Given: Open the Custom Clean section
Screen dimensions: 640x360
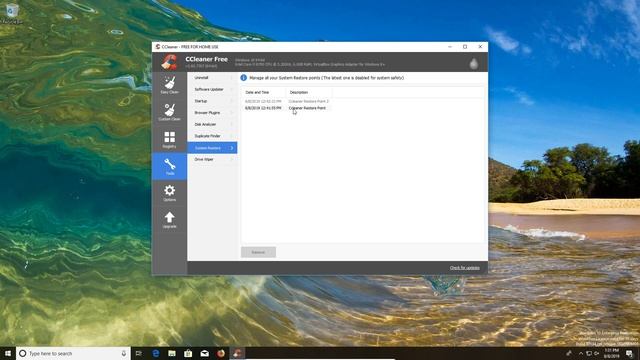Looking at the screenshot, I should (169, 112).
